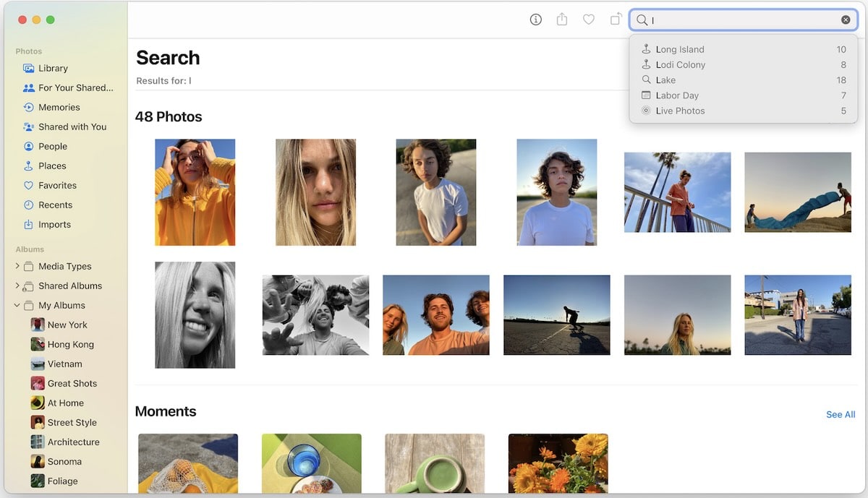Viewport: 868px width, 498px height.
Task: Choose the Lake search suggestion
Action: click(744, 80)
